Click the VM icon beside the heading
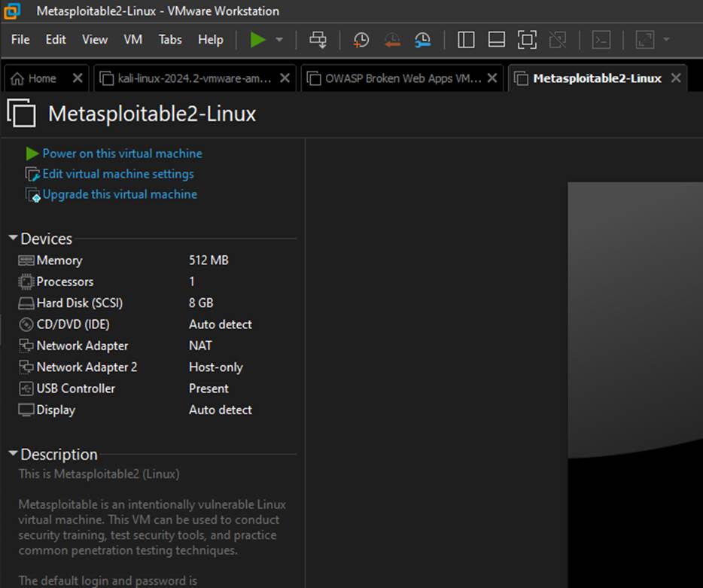Screen dimensions: 703x588 click(x=22, y=113)
